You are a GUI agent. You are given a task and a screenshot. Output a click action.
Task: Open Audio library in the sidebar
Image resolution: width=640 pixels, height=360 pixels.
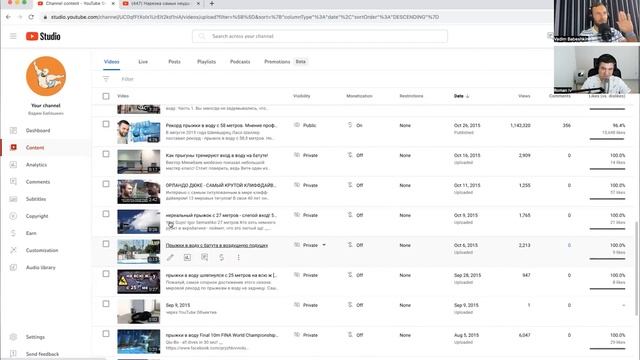coord(40,268)
